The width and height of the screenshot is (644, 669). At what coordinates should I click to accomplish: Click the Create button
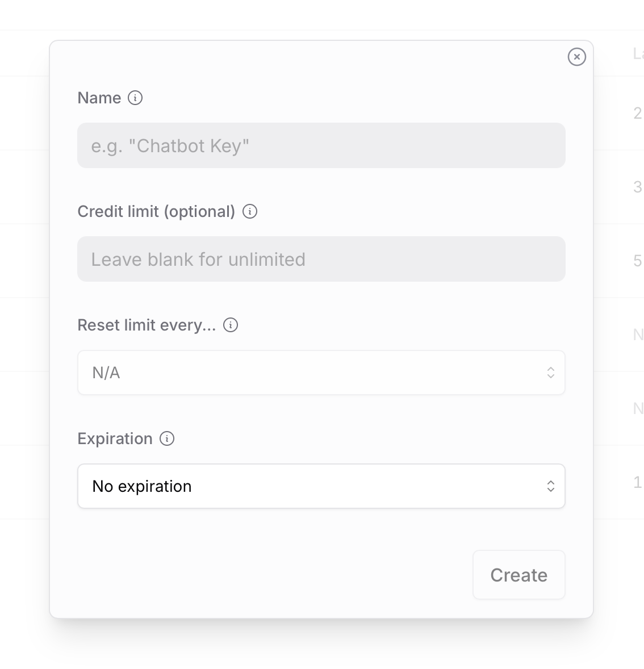coord(518,575)
